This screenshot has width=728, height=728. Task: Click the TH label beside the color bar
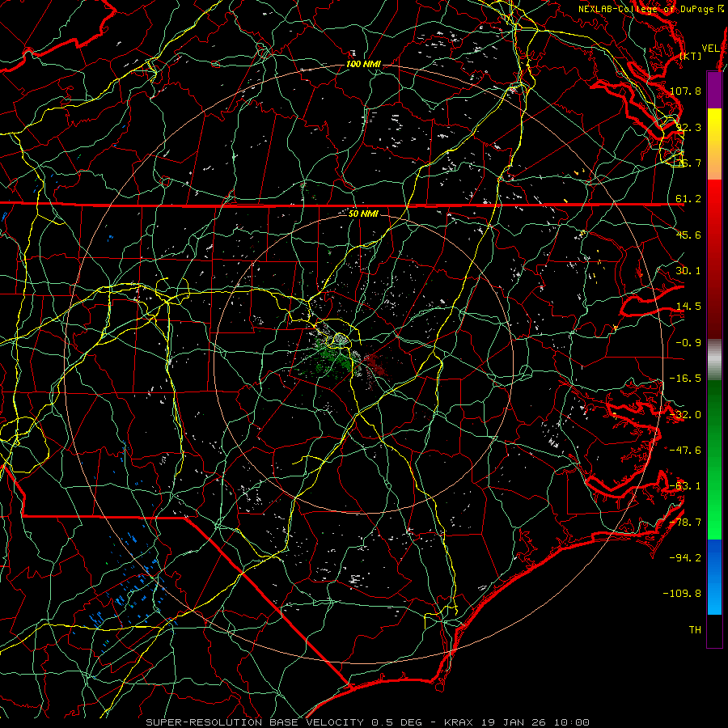click(695, 630)
